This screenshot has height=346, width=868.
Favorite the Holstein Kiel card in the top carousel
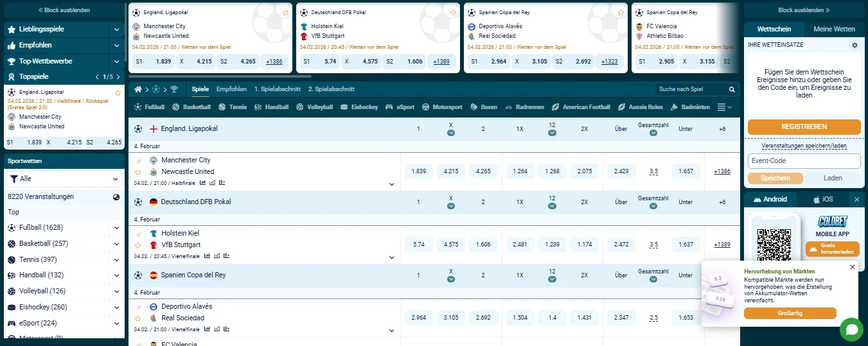(453, 12)
